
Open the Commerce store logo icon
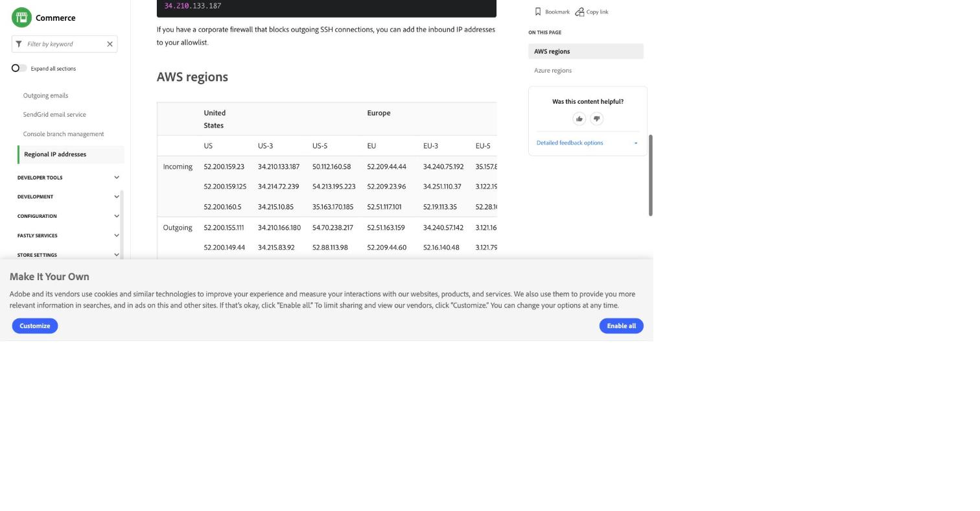pos(21,18)
